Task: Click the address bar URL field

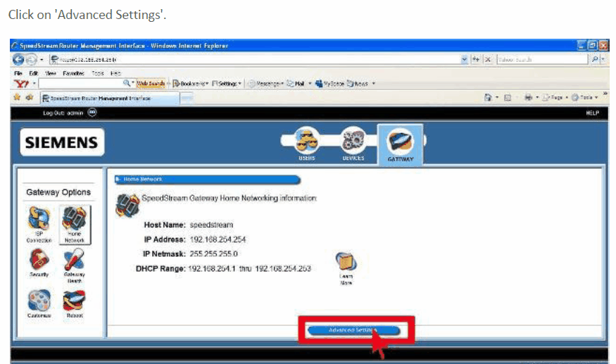Action: pyautogui.click(x=256, y=59)
